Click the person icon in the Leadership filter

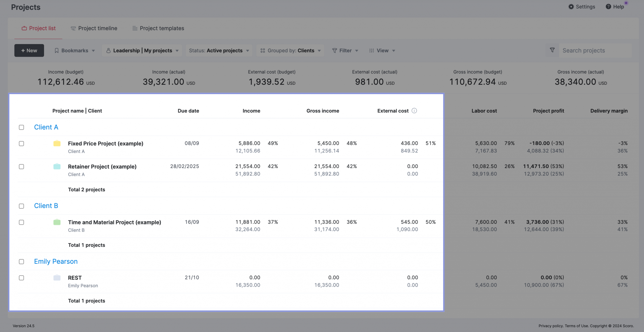pyautogui.click(x=108, y=50)
